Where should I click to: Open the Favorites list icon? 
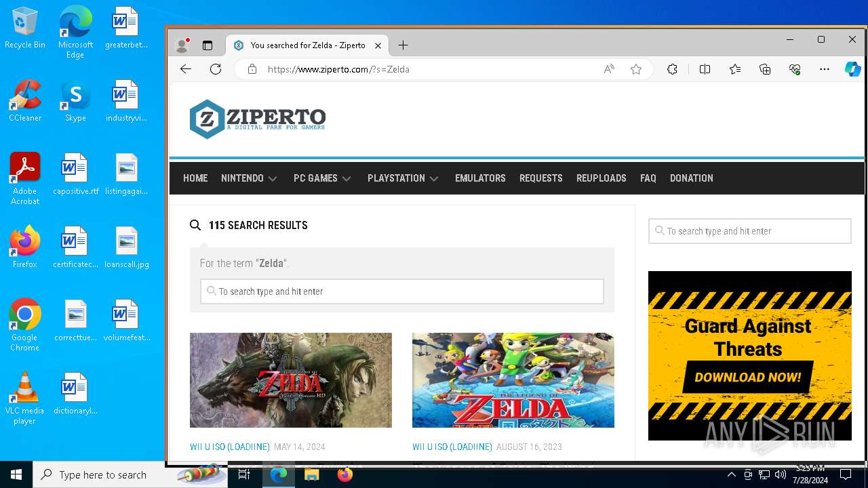point(735,69)
